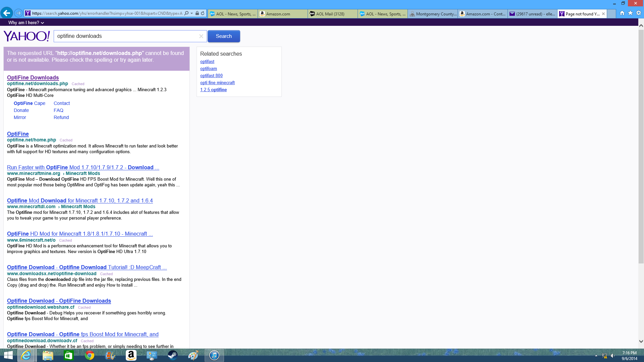The width and height of the screenshot is (644, 362).
Task: Click the Yahoo! logo
Action: tap(27, 36)
